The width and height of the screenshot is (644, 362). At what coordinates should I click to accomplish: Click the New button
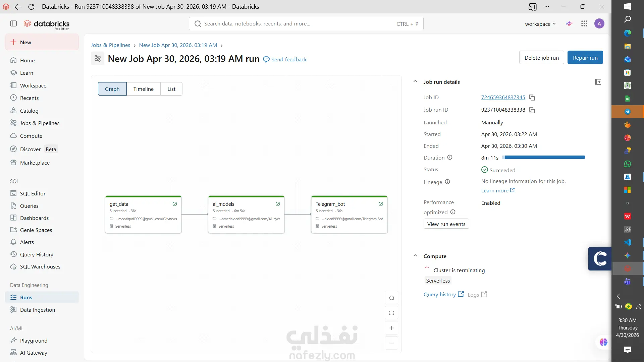coord(42,42)
